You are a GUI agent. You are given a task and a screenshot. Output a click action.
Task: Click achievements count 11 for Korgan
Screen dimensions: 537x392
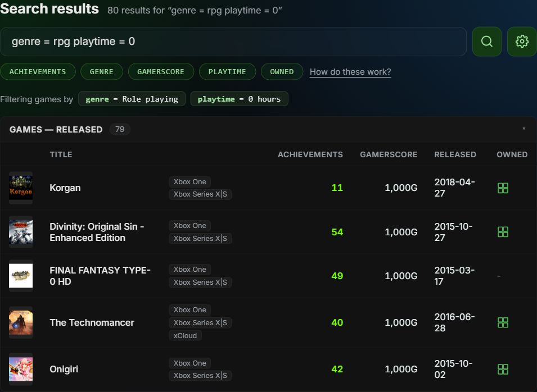pos(337,188)
